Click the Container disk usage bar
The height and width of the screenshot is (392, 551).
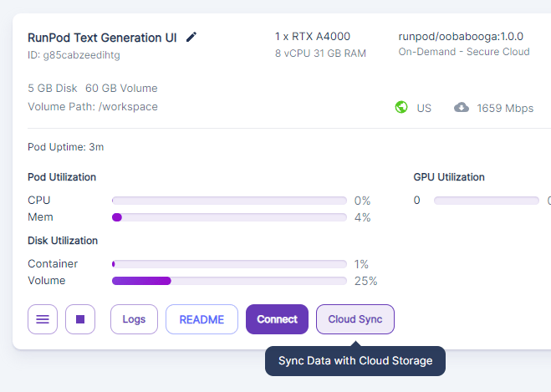pyautogui.click(x=229, y=264)
